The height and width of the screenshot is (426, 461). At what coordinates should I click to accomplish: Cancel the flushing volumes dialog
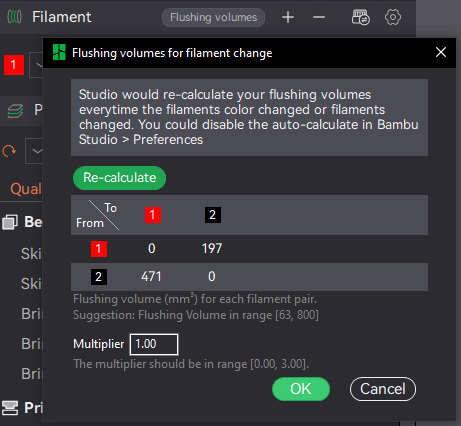[x=383, y=389]
